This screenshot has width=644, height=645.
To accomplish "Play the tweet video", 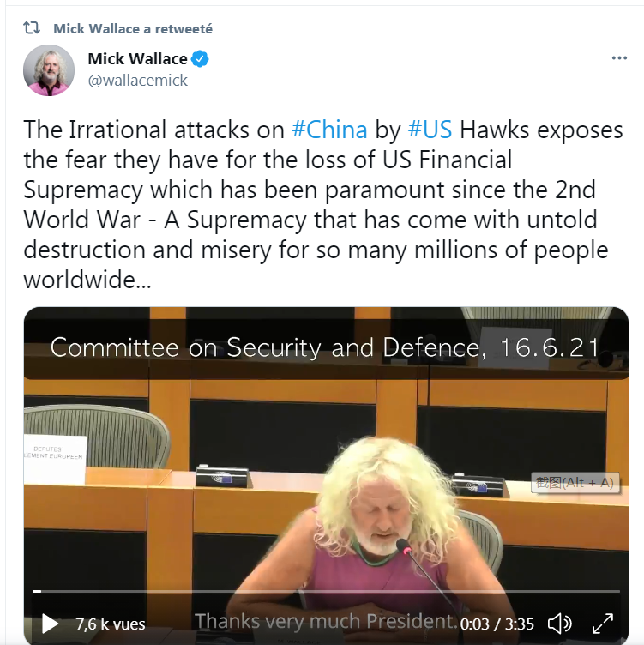I will point(50,624).
